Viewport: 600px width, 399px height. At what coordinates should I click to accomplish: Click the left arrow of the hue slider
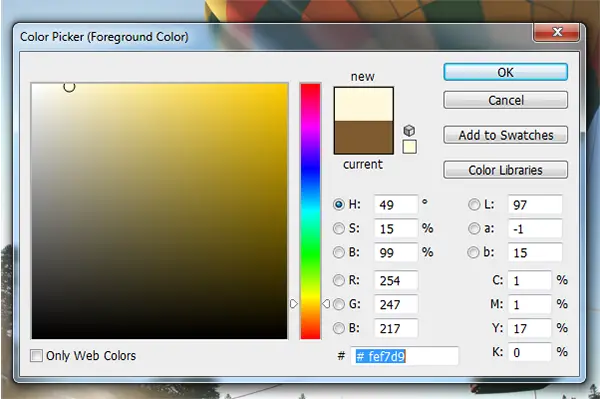294,304
